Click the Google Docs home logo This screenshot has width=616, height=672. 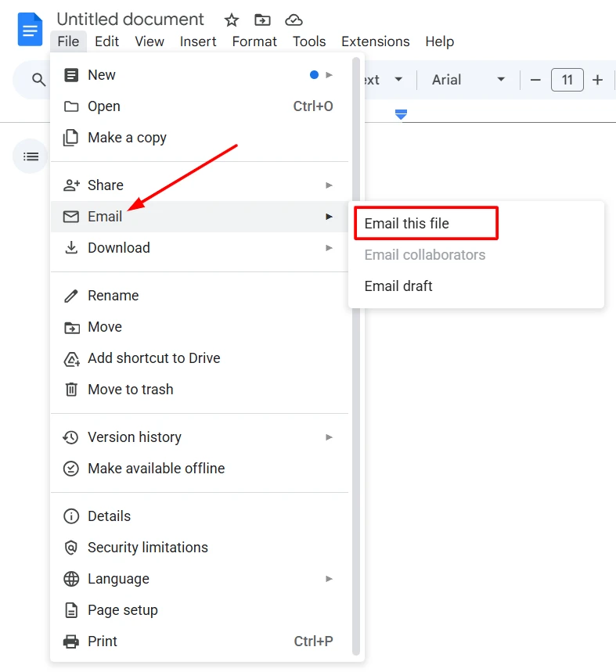click(29, 29)
